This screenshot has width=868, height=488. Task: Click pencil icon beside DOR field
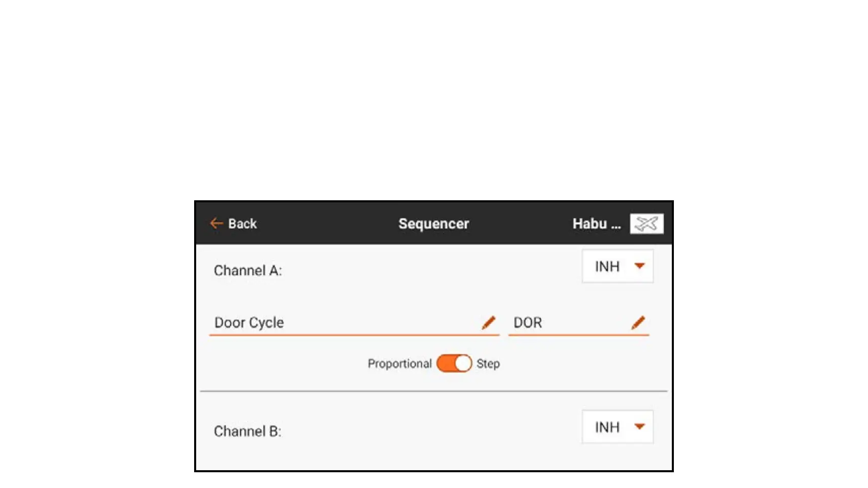638,322
